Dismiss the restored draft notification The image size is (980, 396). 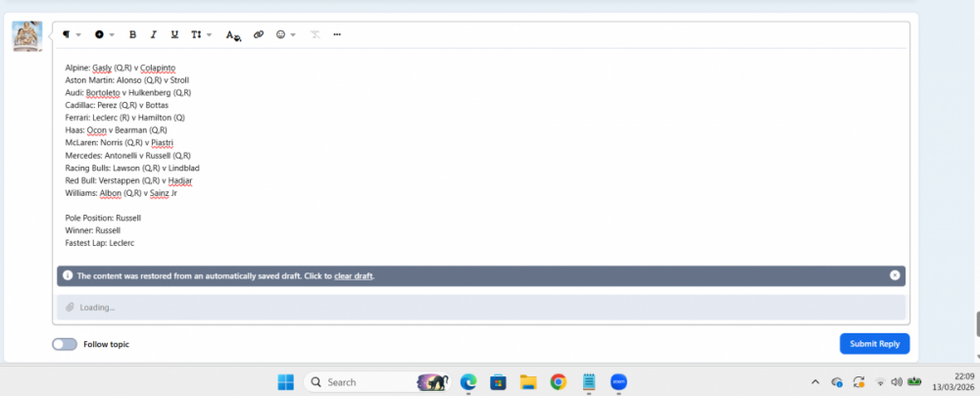pyautogui.click(x=895, y=275)
